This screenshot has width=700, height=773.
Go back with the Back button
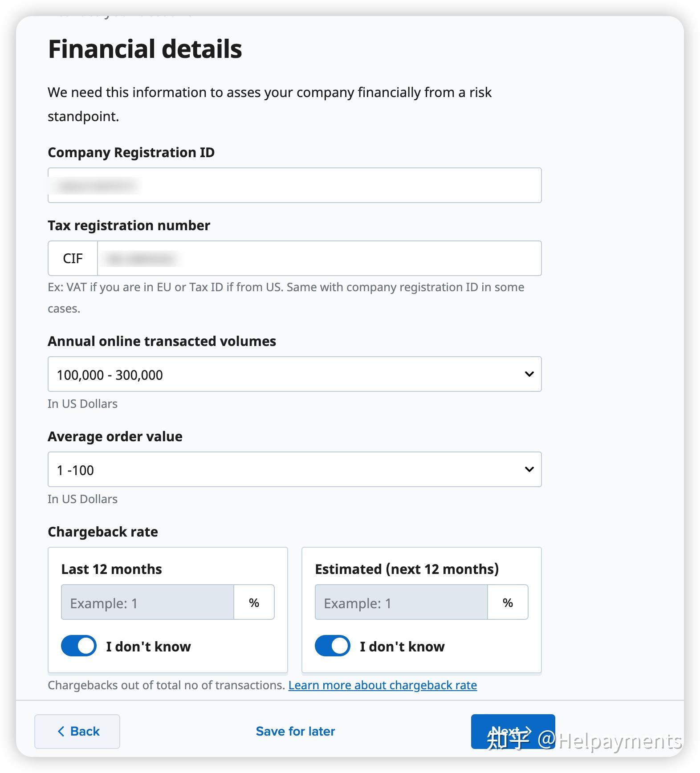click(x=77, y=731)
